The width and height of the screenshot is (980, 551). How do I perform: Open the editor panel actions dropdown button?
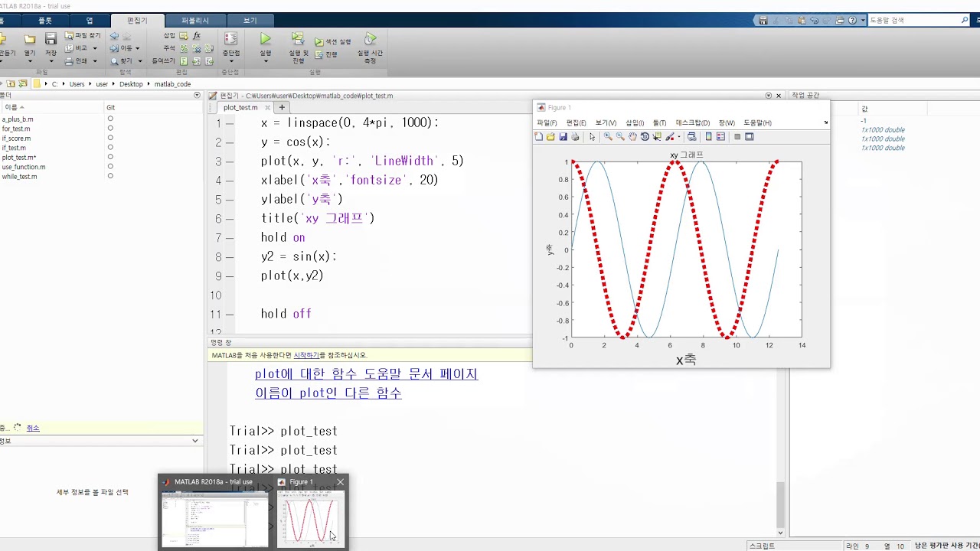769,96
